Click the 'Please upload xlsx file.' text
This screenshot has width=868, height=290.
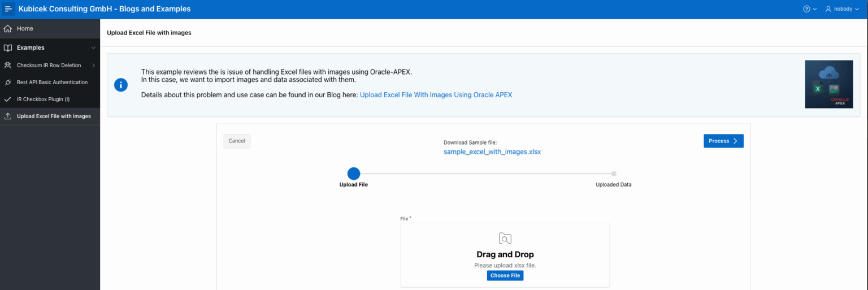coord(505,265)
